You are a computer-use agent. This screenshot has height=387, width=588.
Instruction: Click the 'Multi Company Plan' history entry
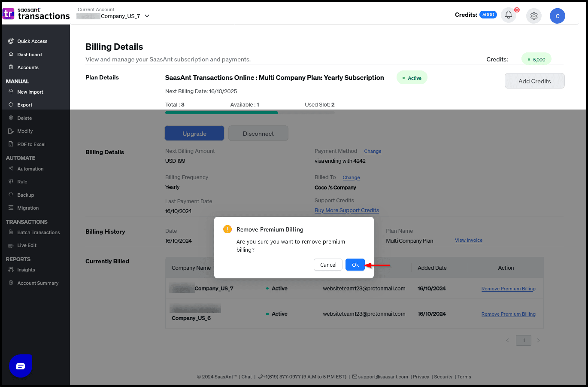(x=409, y=241)
